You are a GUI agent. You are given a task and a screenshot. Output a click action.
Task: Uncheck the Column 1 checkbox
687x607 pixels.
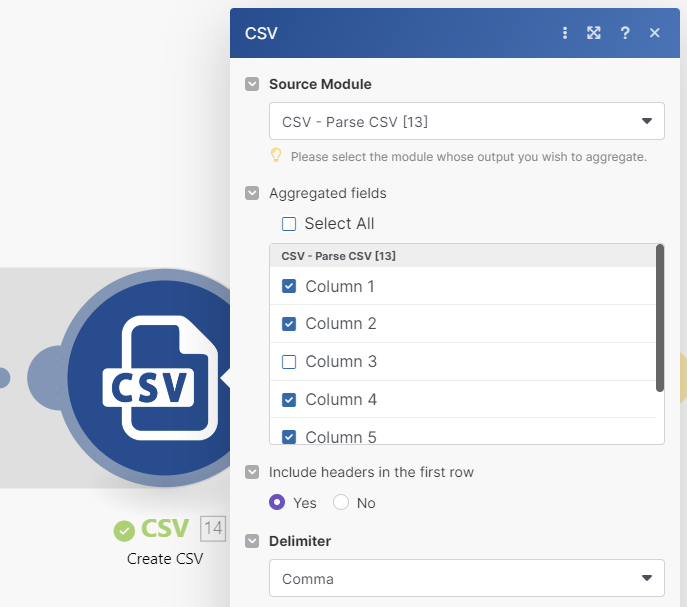point(289,287)
